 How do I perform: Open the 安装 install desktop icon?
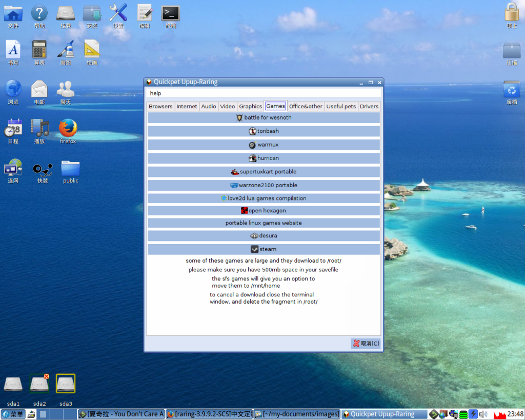pos(92,13)
